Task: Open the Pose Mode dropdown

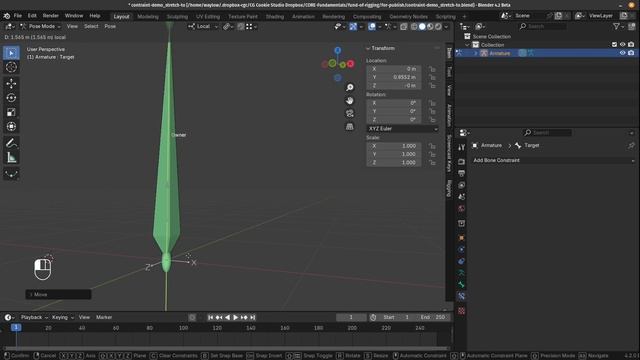Action: point(40,26)
